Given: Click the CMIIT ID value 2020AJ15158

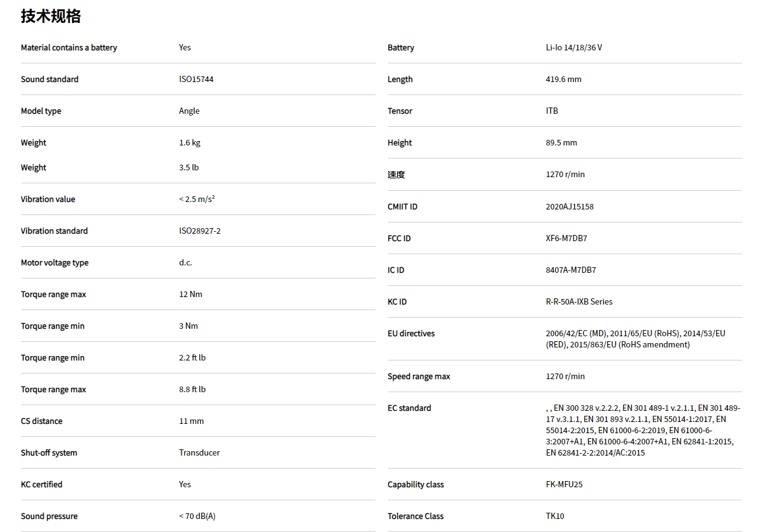Looking at the screenshot, I should (x=569, y=207).
